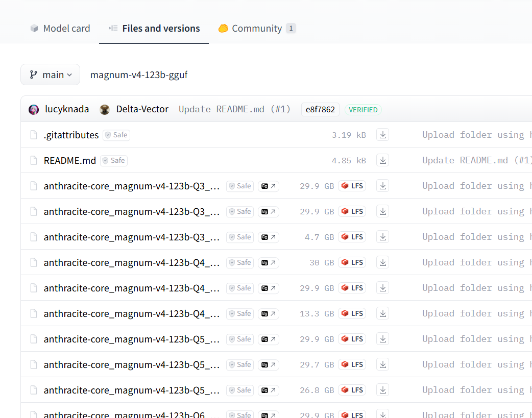532x418 pixels.
Task: Click the Community discussion count badge
Action: [x=291, y=28]
